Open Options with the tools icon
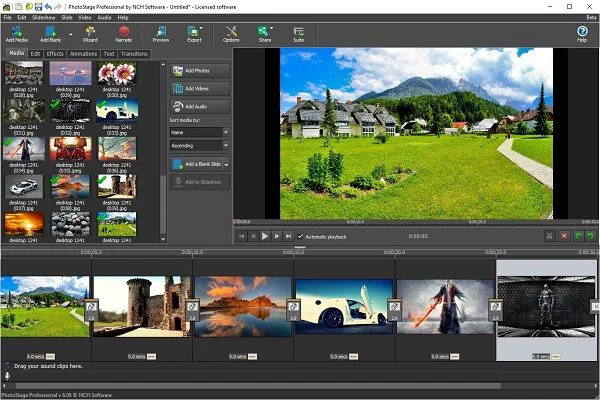The width and height of the screenshot is (600, 400). (231, 31)
